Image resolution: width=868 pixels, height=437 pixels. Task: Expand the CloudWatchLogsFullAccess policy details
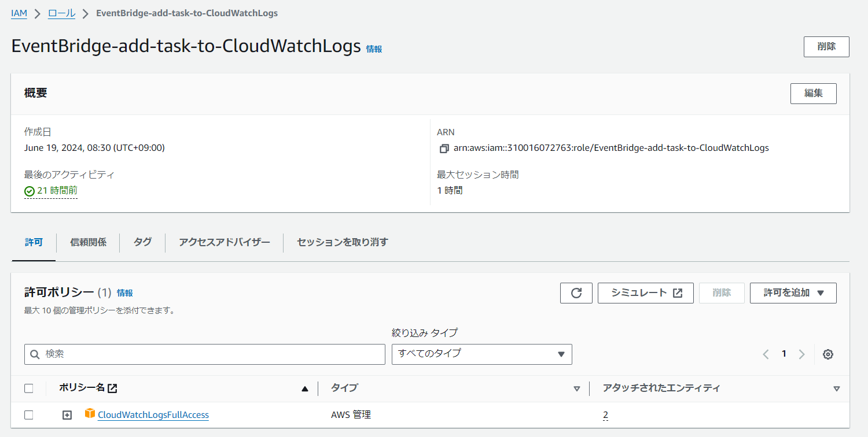pos(67,415)
